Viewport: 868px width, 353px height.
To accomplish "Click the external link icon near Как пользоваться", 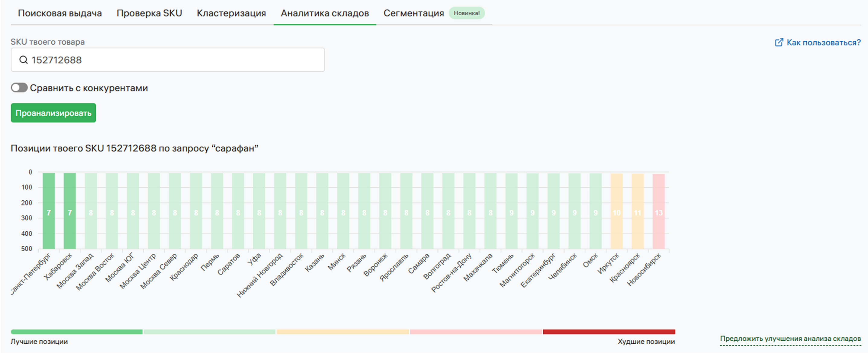I will 779,43.
